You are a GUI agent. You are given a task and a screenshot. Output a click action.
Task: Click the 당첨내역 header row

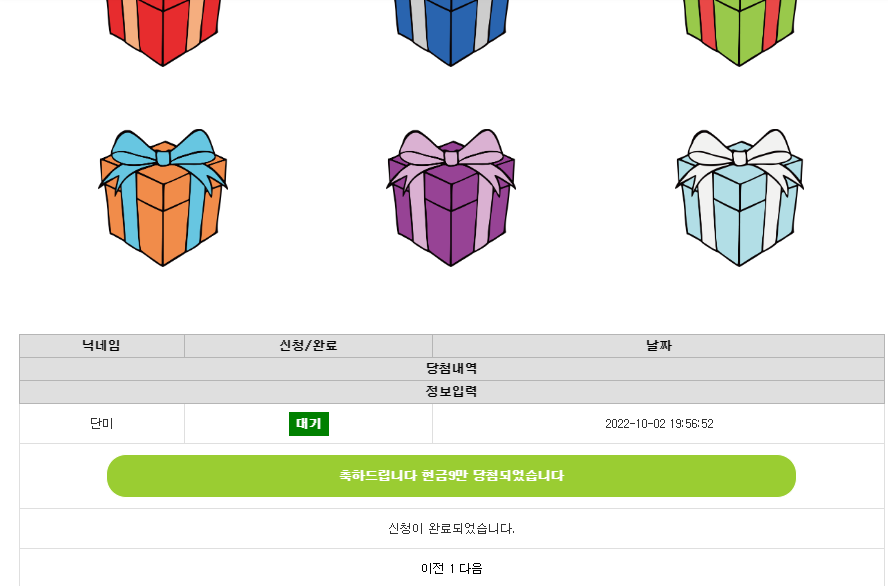(452, 369)
